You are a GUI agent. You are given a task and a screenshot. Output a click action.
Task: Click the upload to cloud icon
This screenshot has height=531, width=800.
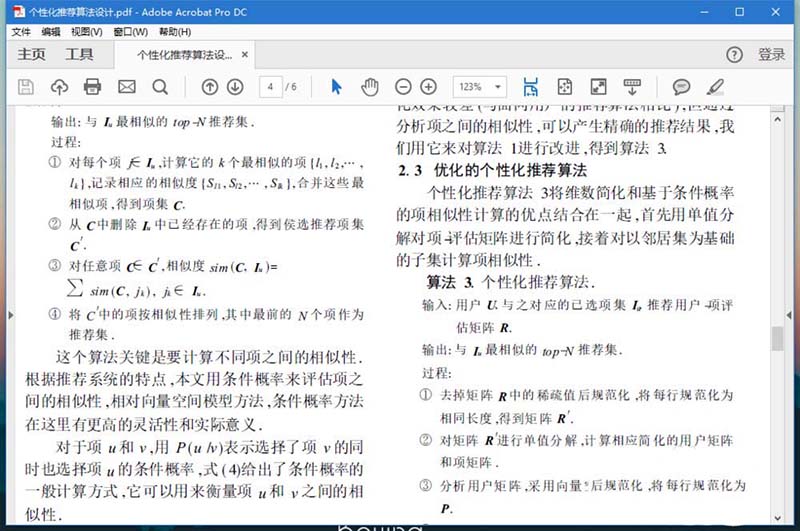[59, 87]
